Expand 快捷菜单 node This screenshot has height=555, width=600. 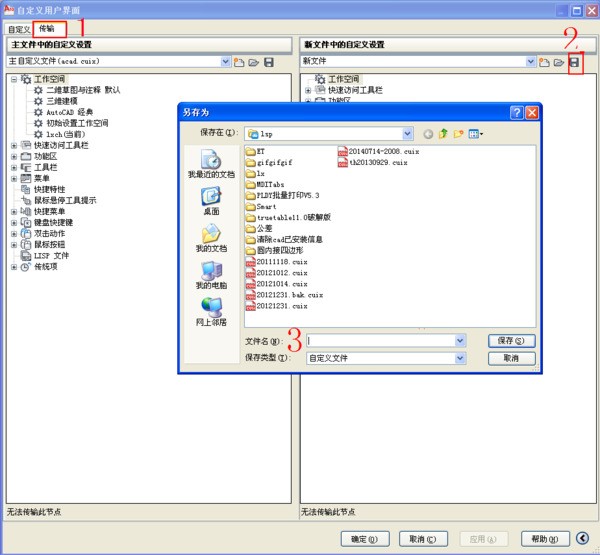click(x=14, y=212)
